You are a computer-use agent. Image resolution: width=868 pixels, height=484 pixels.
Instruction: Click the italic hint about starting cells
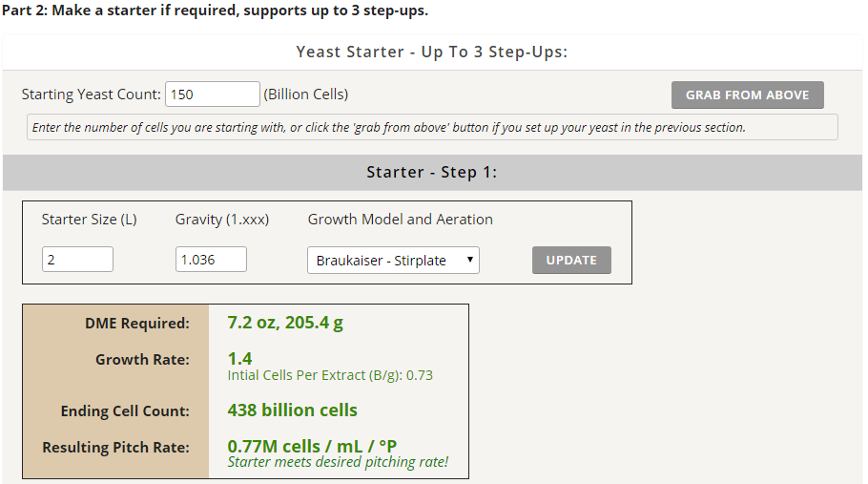point(388,127)
